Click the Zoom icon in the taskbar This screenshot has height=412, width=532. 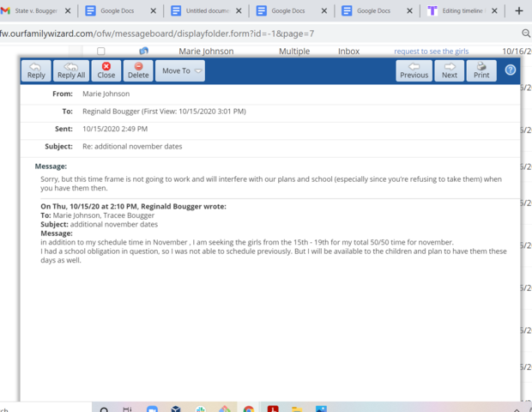click(x=153, y=409)
